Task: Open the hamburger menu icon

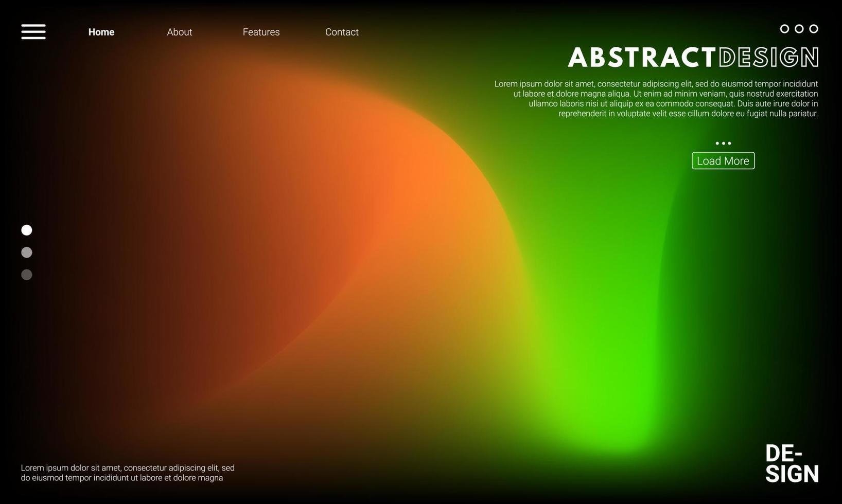Action: (33, 31)
